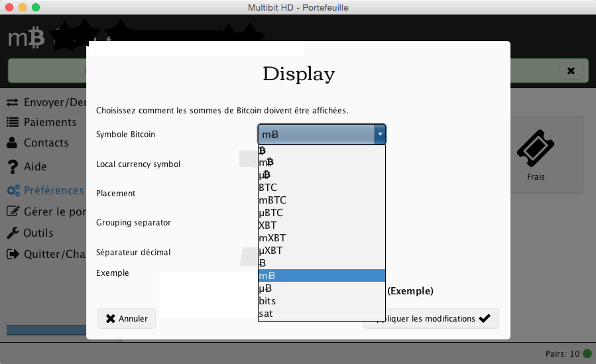Viewport: 596px width, 364px height.
Task: Select bits from the list
Action: pyautogui.click(x=322, y=301)
